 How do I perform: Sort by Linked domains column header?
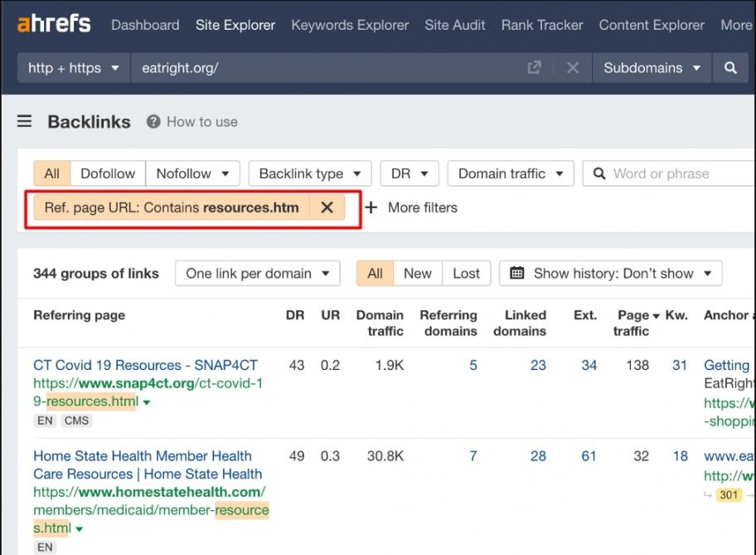coord(520,323)
